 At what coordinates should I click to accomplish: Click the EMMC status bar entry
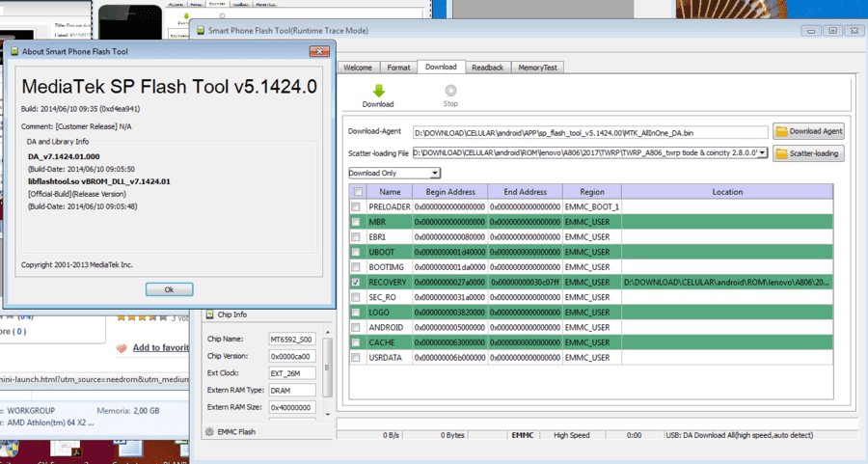(523, 435)
